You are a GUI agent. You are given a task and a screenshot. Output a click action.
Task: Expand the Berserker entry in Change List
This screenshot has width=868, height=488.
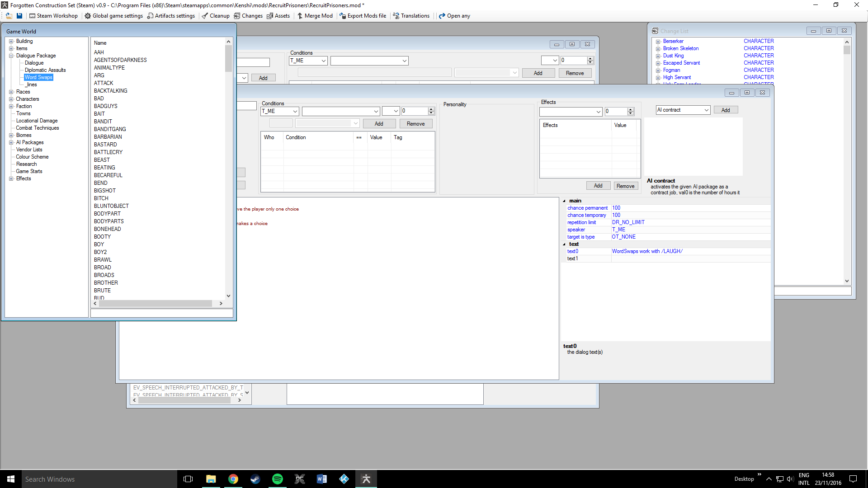pyautogui.click(x=658, y=42)
